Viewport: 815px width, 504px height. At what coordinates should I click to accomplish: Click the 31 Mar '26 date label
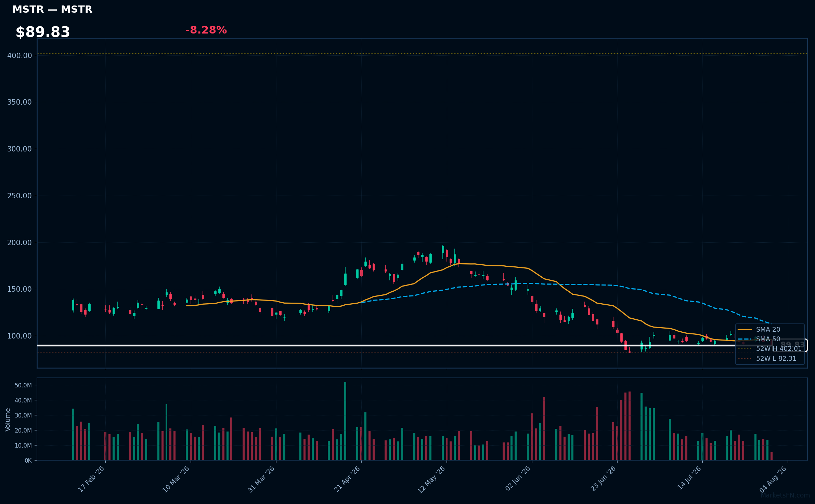tap(261, 479)
